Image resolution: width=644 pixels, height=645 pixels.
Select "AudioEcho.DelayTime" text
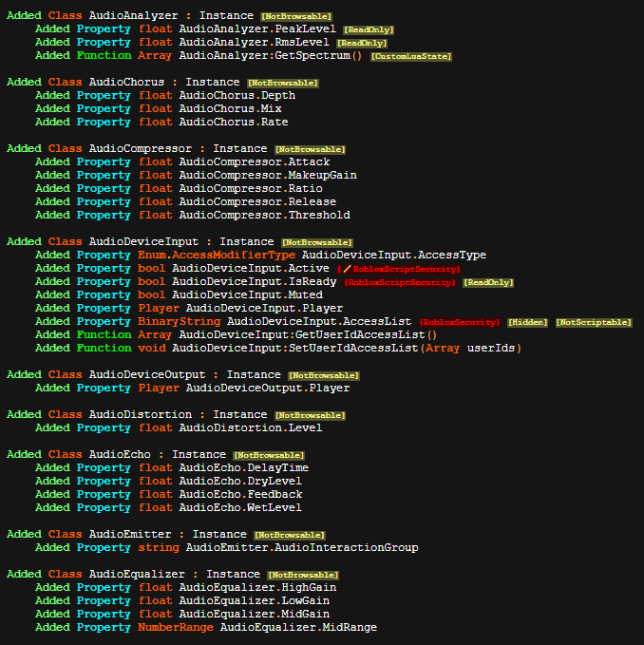(244, 467)
